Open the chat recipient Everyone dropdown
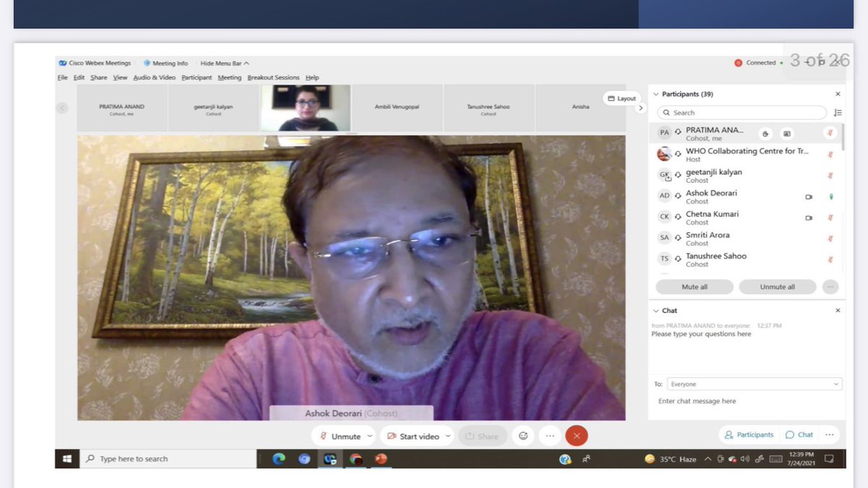This screenshot has width=868, height=488. click(754, 384)
